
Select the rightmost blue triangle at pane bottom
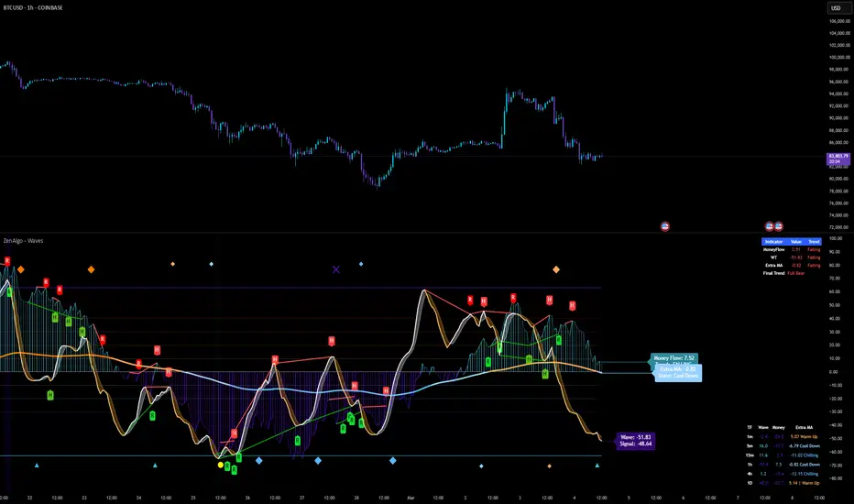pyautogui.click(x=597, y=466)
